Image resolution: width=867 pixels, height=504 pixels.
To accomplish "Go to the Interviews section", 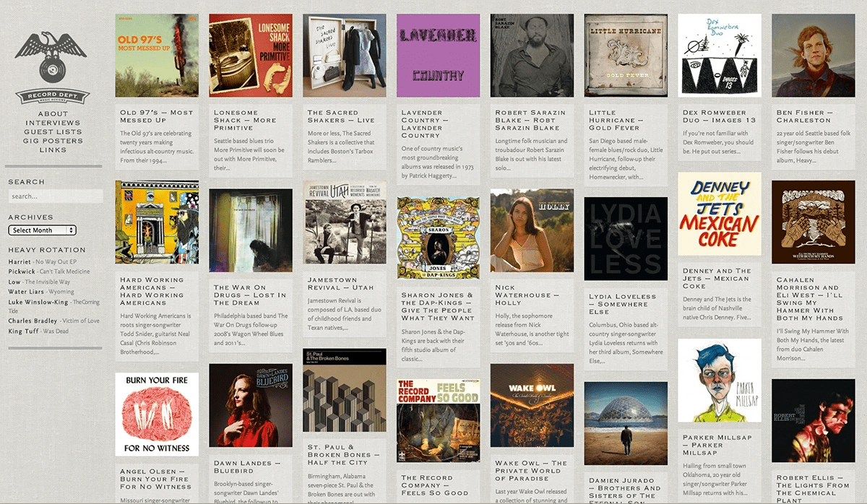I will coord(52,123).
